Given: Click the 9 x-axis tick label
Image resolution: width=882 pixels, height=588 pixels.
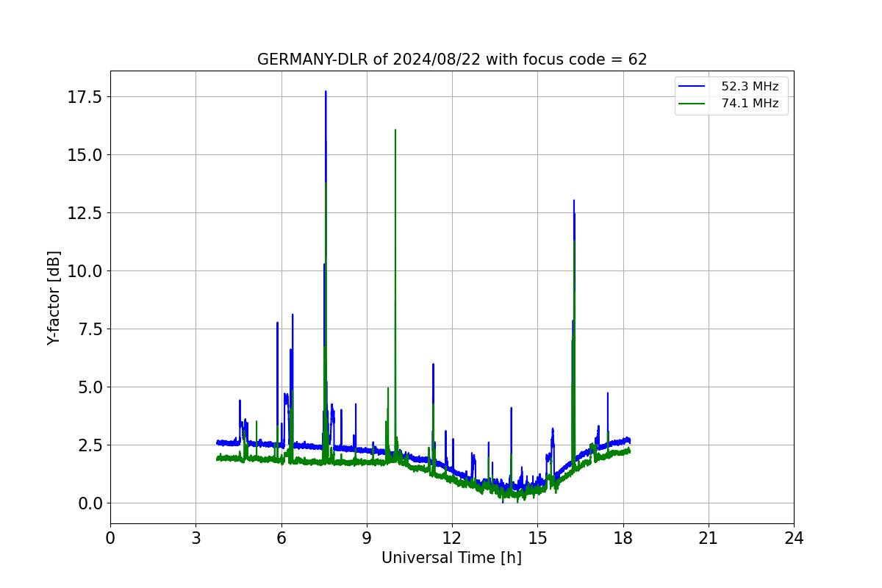Looking at the screenshot, I should (x=367, y=538).
